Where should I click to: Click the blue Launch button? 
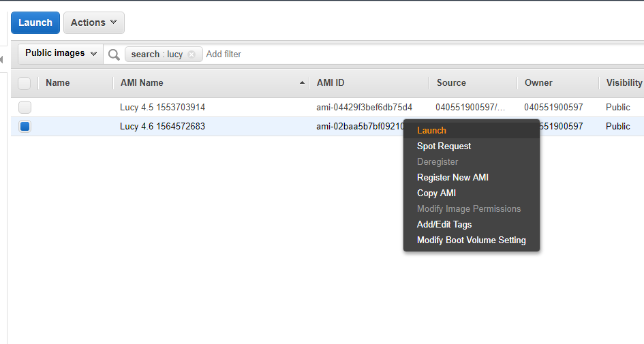[35, 22]
